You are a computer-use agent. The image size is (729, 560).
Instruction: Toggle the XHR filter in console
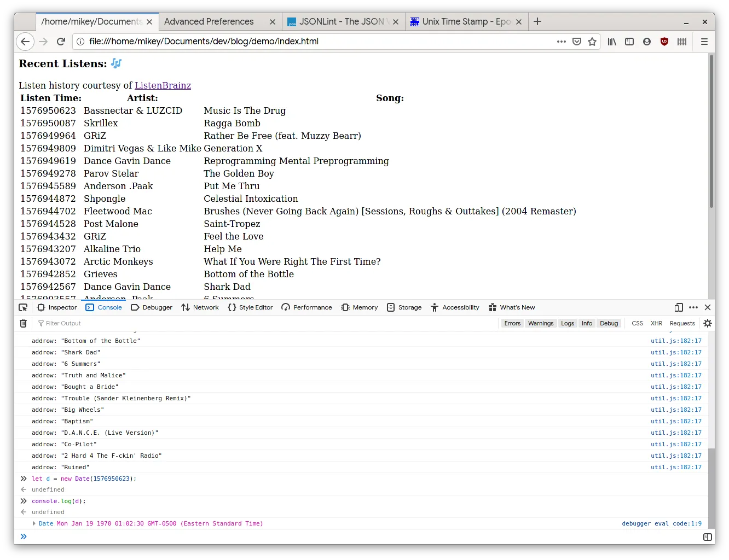pyautogui.click(x=656, y=323)
